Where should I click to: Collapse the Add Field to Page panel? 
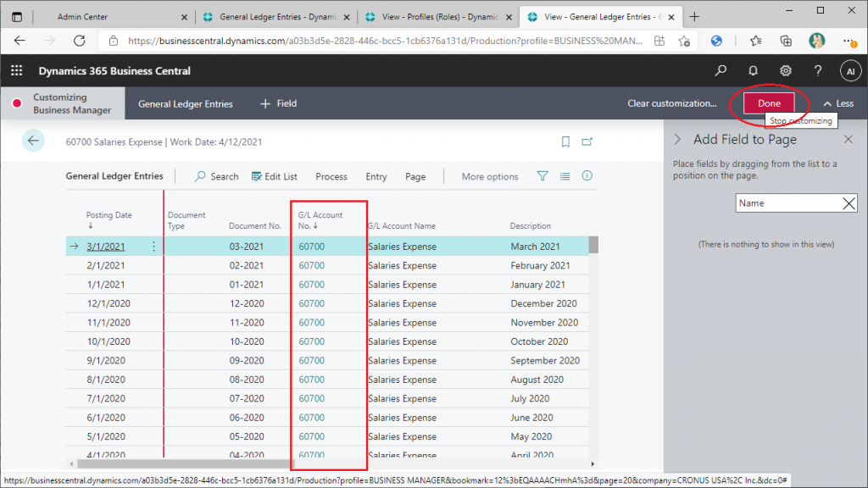tap(679, 140)
